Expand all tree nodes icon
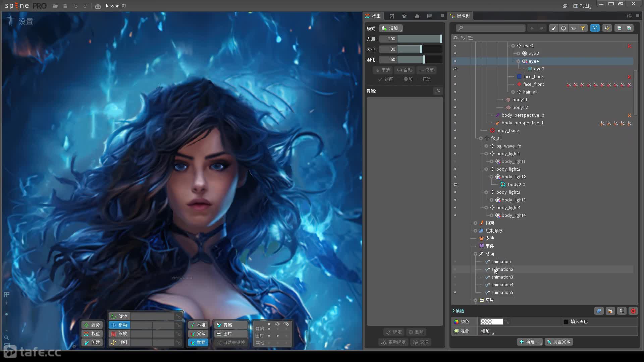This screenshot has height=362, width=644. point(629,28)
